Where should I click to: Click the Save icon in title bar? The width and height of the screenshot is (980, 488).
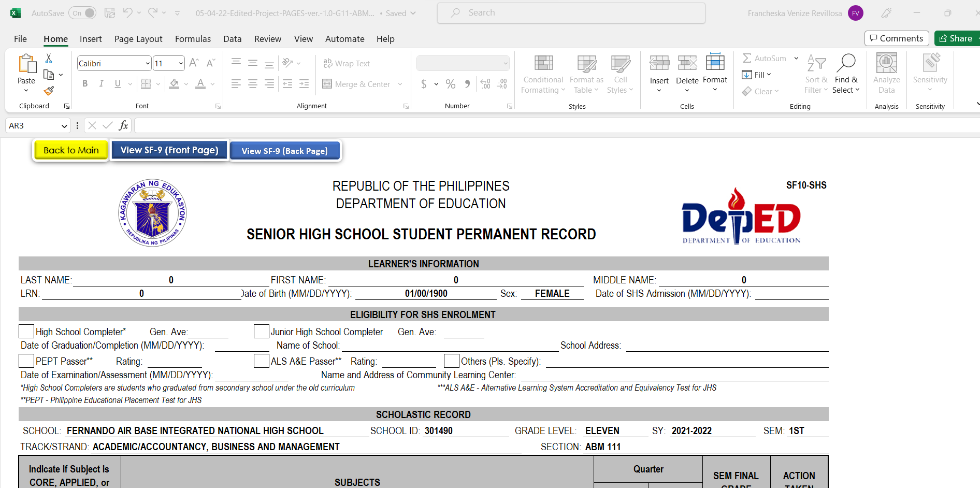110,13
